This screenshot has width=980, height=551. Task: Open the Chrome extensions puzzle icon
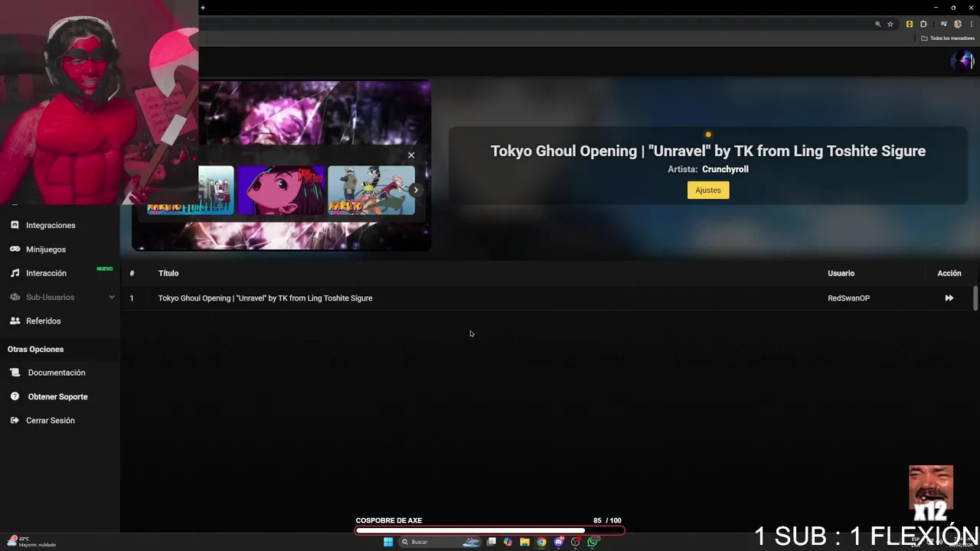[x=923, y=24]
